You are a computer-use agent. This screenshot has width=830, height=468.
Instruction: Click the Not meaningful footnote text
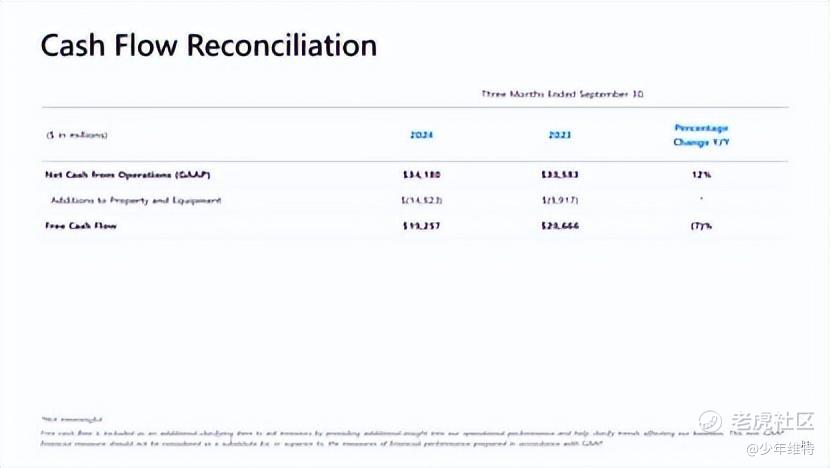pos(72,419)
